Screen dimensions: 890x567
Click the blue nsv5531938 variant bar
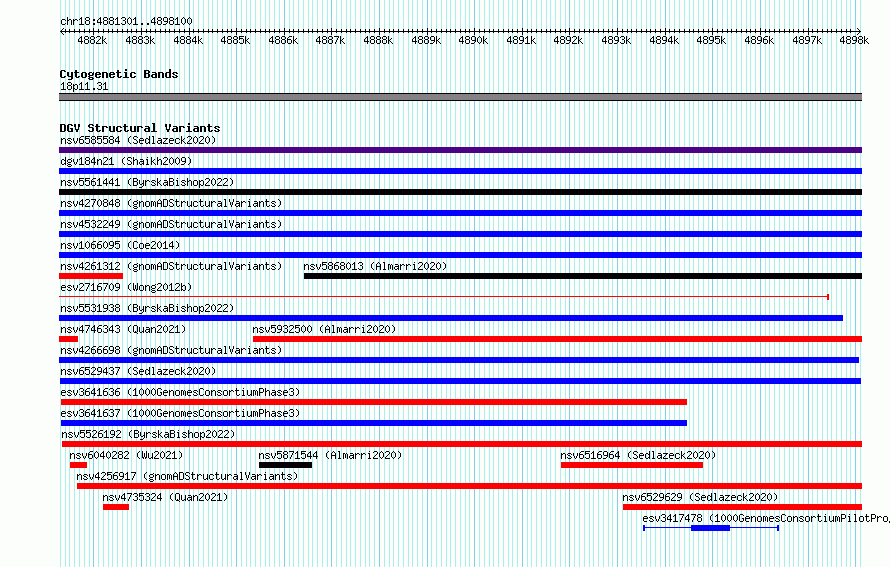point(451,318)
